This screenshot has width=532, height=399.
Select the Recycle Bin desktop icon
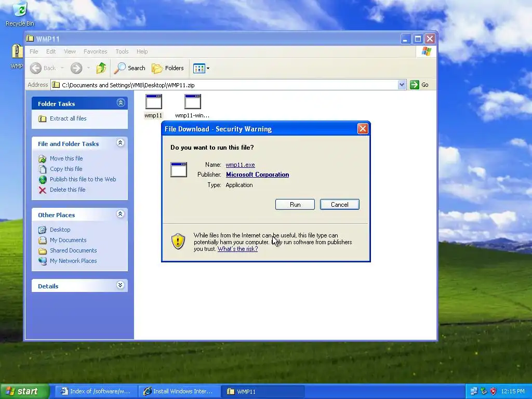20,14
